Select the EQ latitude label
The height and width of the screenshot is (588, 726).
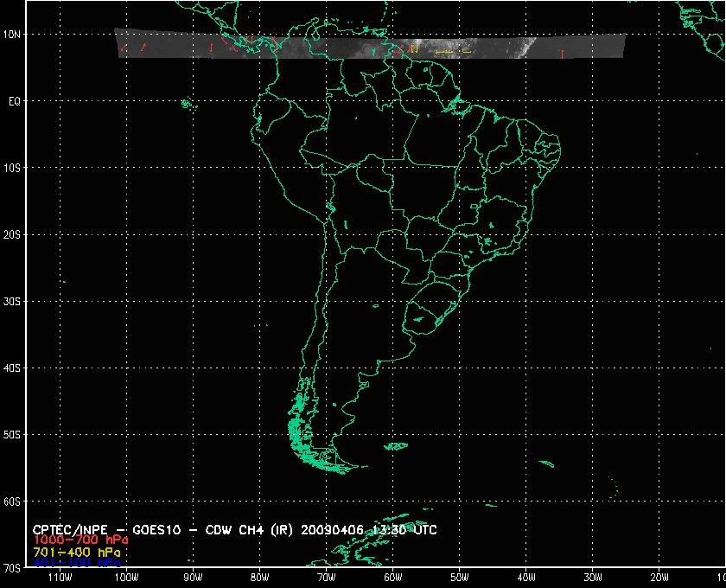point(14,101)
